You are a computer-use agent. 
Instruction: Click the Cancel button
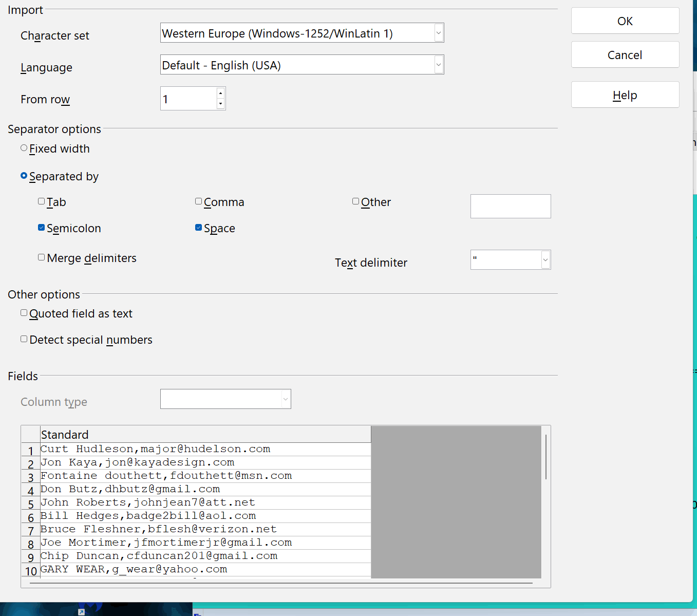(x=625, y=55)
